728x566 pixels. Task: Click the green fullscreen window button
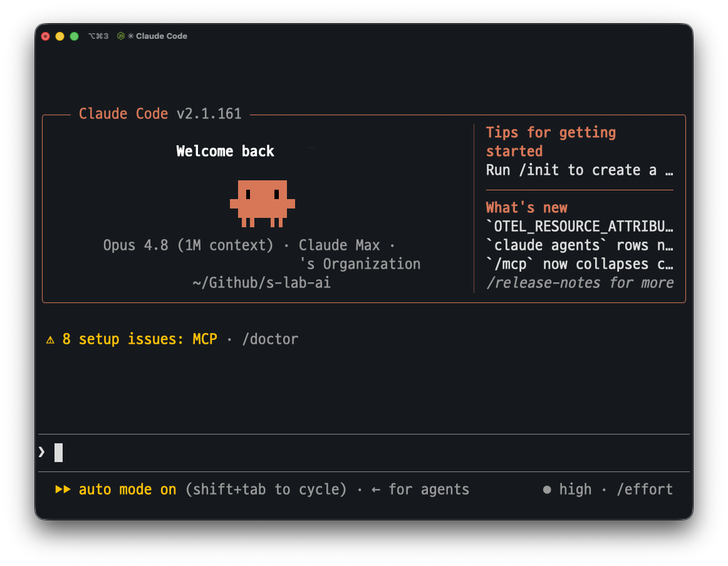click(x=75, y=36)
